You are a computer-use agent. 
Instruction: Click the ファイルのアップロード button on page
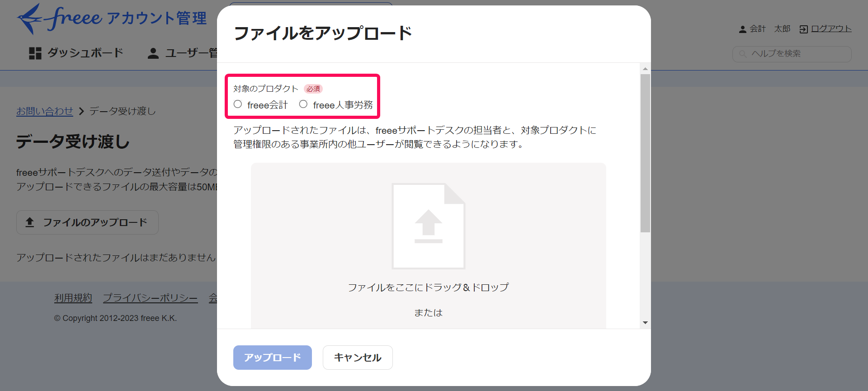87,222
